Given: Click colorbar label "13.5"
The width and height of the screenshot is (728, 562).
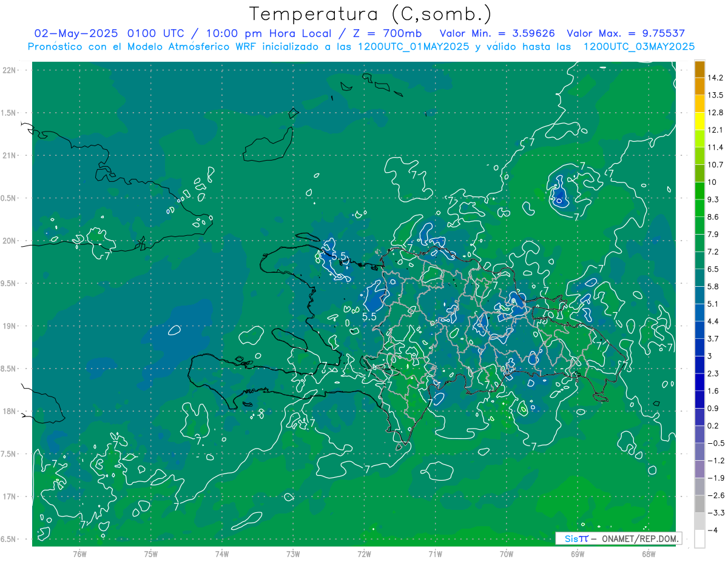Looking at the screenshot, I should coord(715,95).
